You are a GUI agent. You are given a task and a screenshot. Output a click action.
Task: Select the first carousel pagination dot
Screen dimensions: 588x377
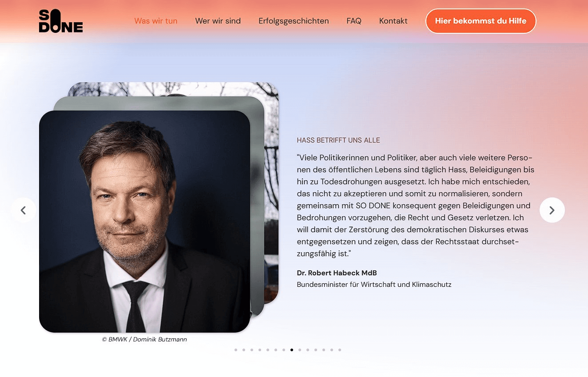point(236,350)
